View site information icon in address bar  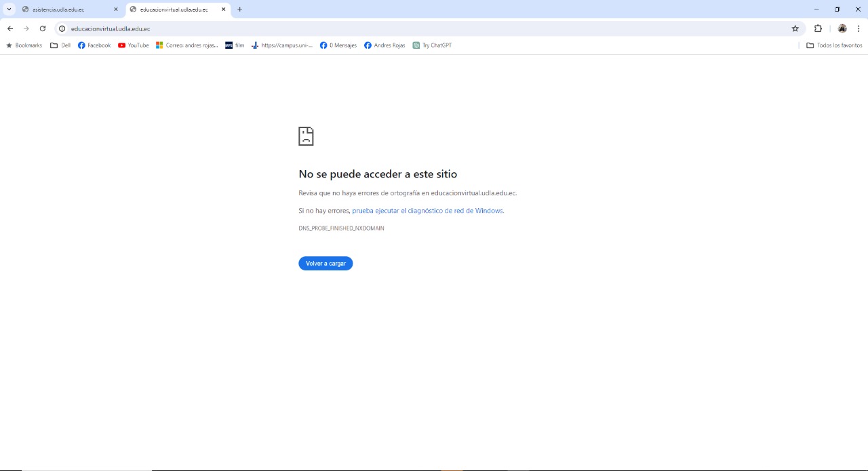(x=62, y=28)
